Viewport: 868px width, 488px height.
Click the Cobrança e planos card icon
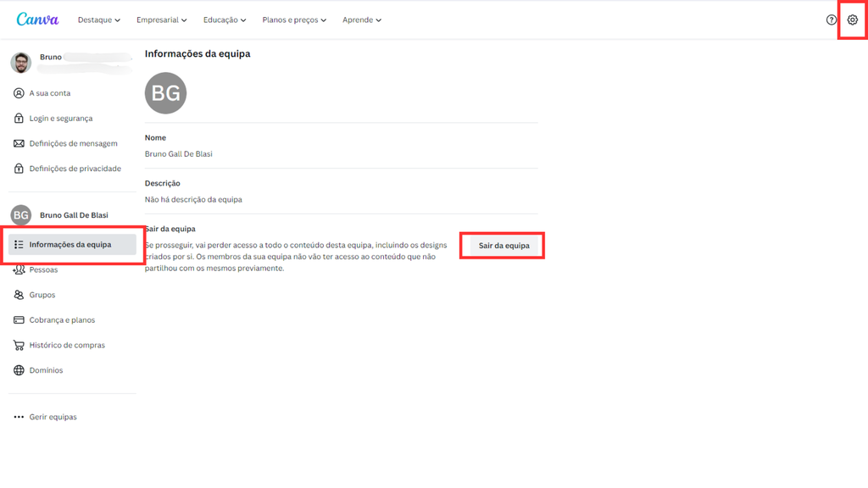(x=19, y=320)
